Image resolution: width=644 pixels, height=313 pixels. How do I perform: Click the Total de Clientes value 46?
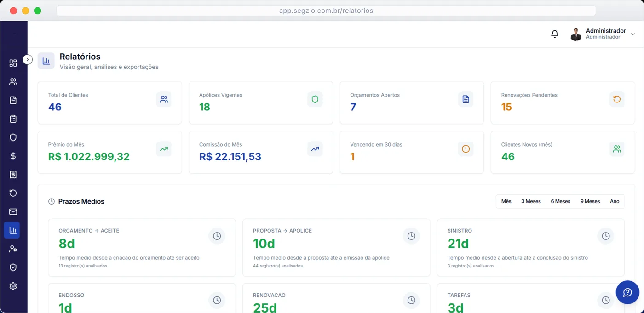tap(55, 107)
